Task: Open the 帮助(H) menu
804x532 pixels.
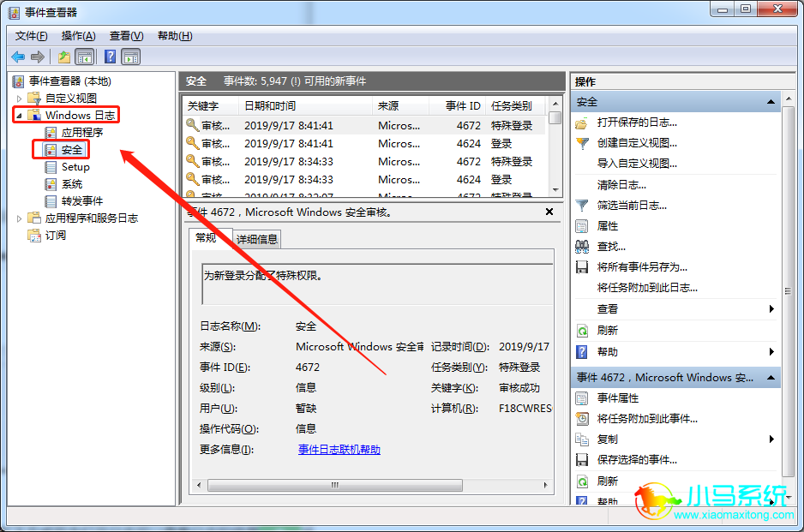Action: [175, 36]
